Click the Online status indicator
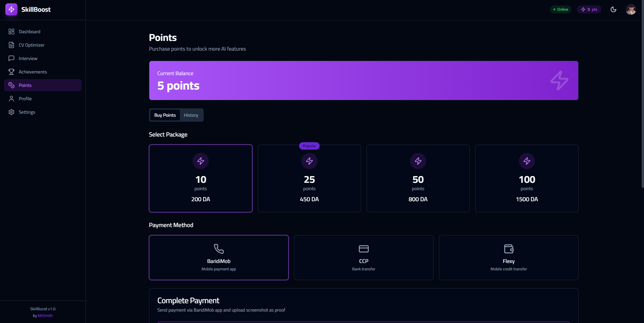The height and width of the screenshot is (323, 644). (x=560, y=9)
